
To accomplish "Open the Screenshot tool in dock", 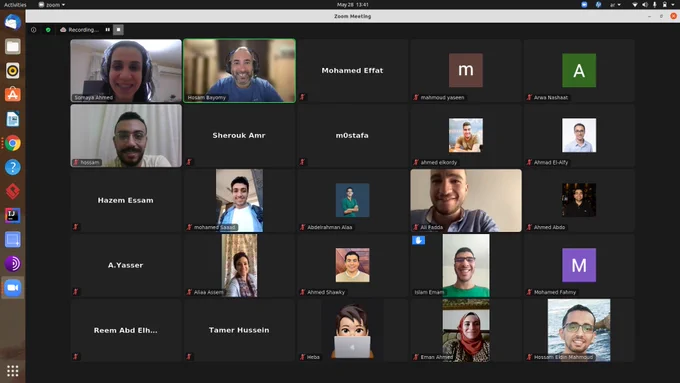I will pos(13,239).
